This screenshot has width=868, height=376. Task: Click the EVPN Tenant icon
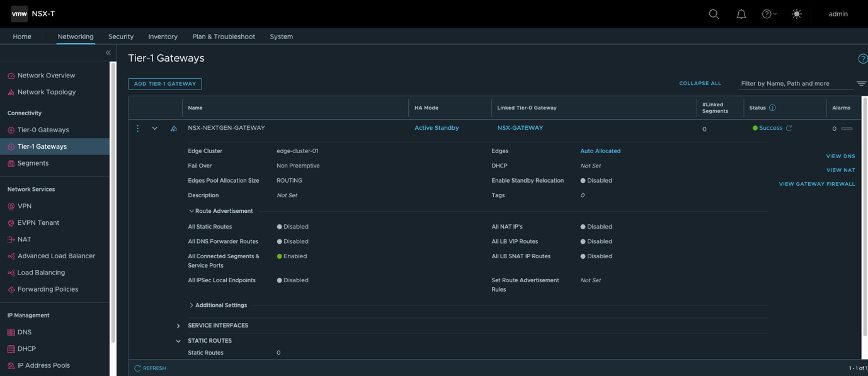11,223
